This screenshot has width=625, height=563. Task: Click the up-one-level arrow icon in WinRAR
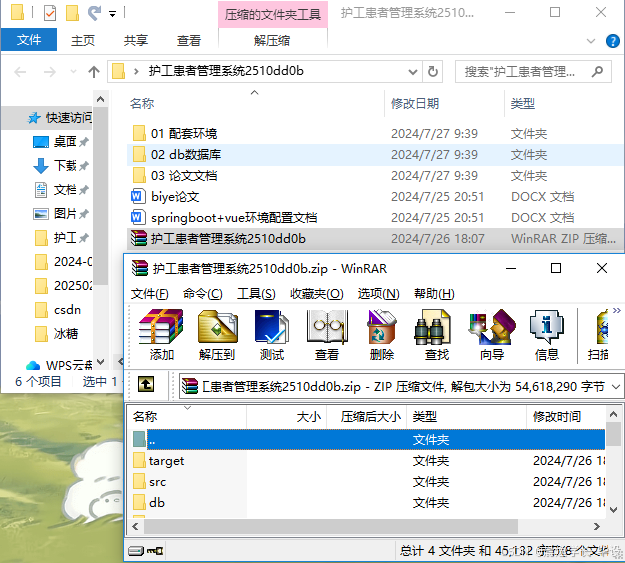[145, 384]
